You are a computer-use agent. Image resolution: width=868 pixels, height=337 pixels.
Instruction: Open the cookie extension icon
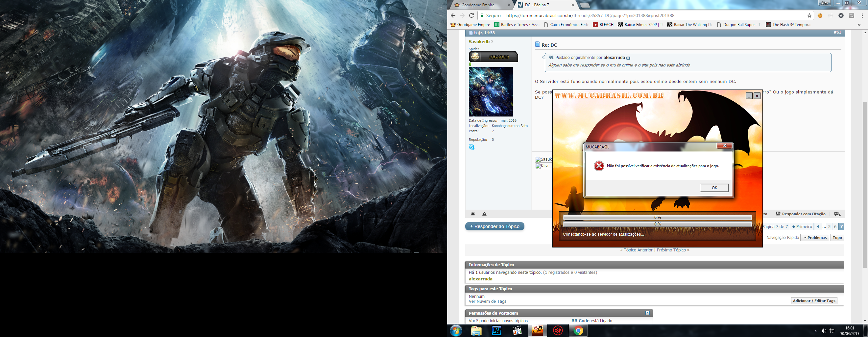820,15
